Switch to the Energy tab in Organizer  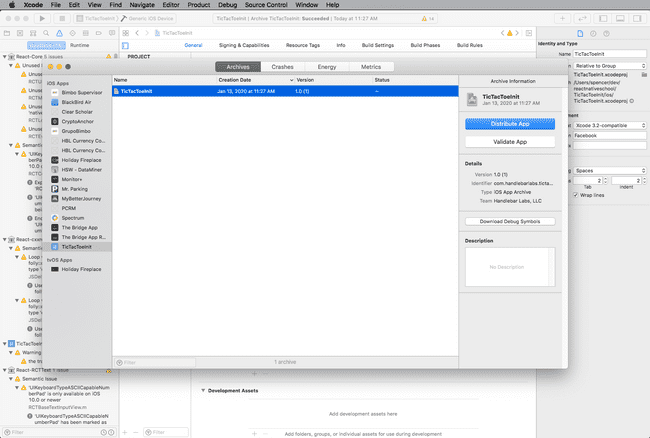[327, 67]
